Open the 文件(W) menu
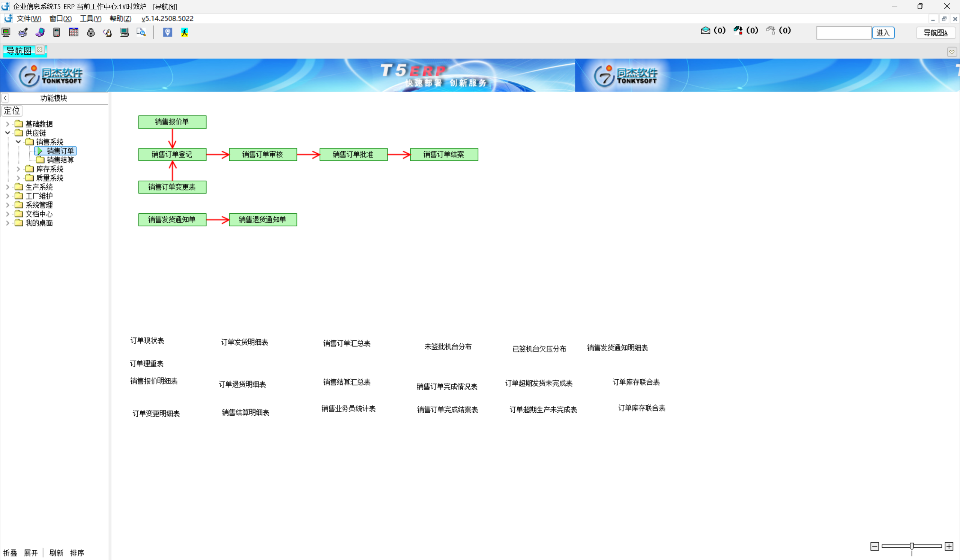The width and height of the screenshot is (960, 560). coord(29,19)
